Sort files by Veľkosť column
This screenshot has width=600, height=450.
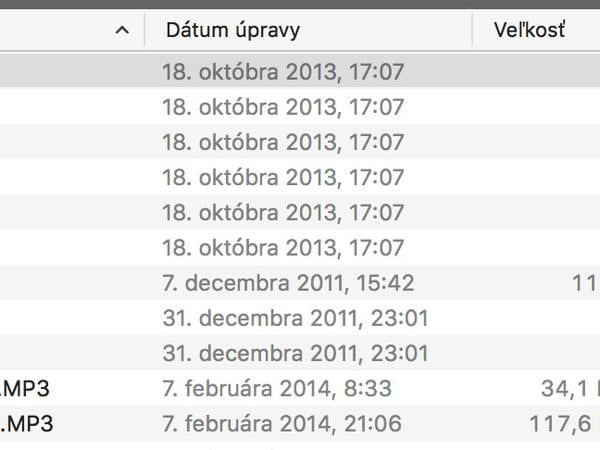pyautogui.click(x=529, y=30)
